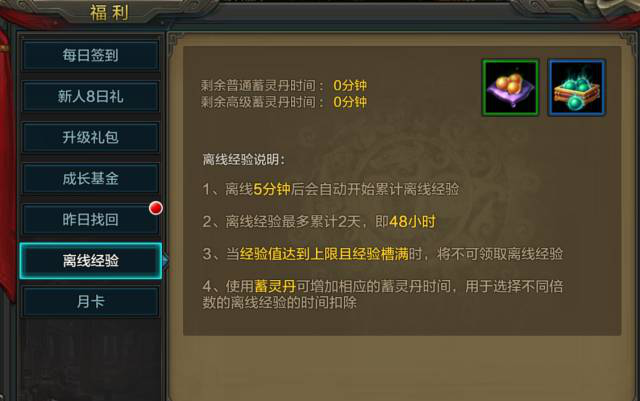
Task: Click the yellow 蓄灵丹 text in rule 4
Action: tap(275, 286)
